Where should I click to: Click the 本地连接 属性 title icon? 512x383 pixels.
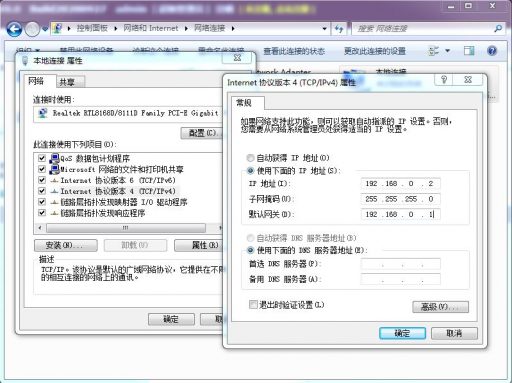click(25, 61)
